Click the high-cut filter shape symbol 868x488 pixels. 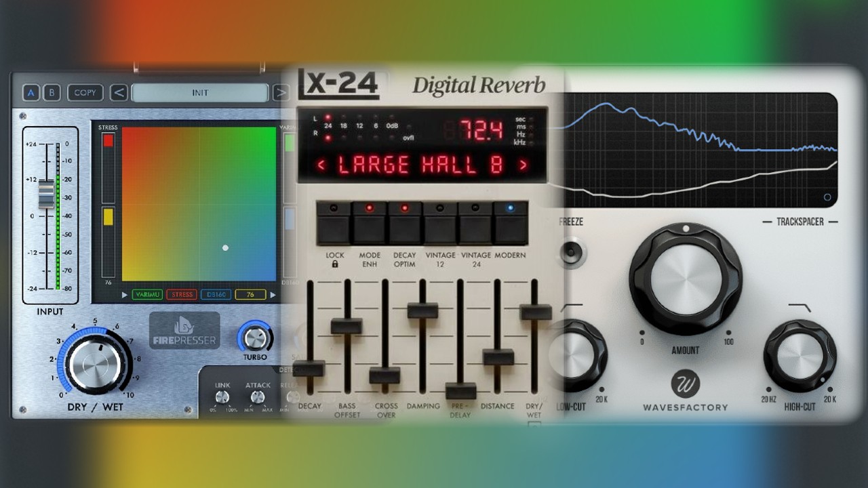click(x=800, y=307)
